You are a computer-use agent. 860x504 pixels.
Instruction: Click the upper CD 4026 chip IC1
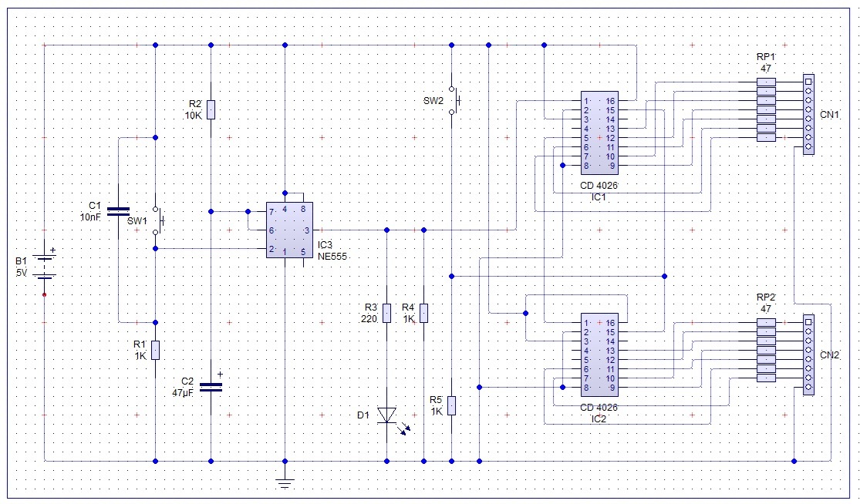[599, 133]
